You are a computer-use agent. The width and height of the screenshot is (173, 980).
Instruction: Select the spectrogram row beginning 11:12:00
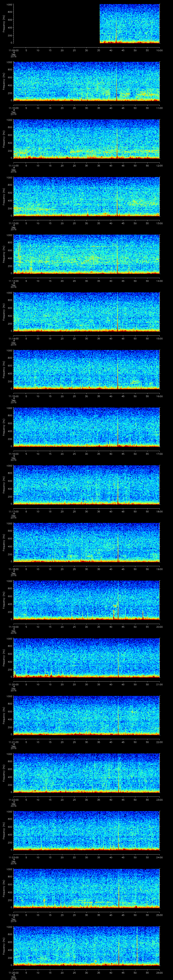(87, 197)
